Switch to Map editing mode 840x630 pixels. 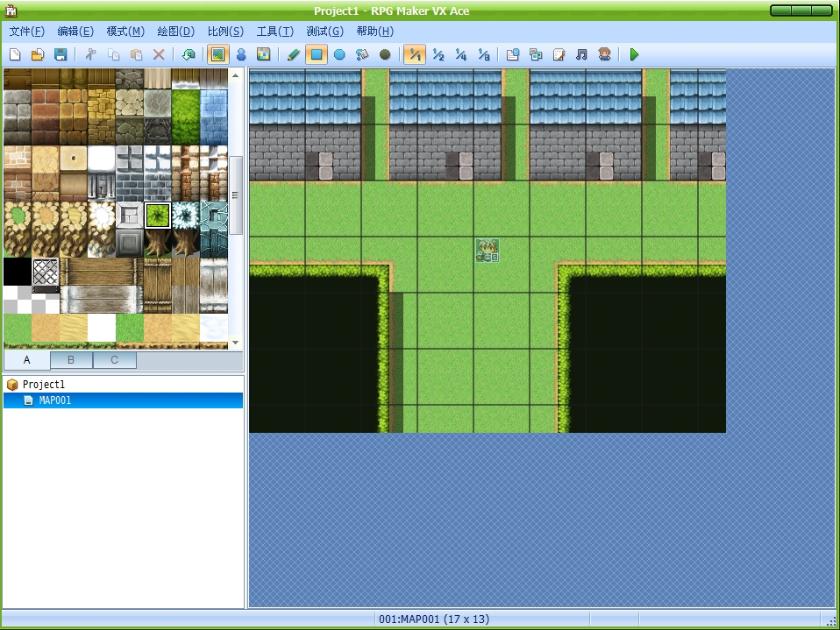tap(218, 54)
